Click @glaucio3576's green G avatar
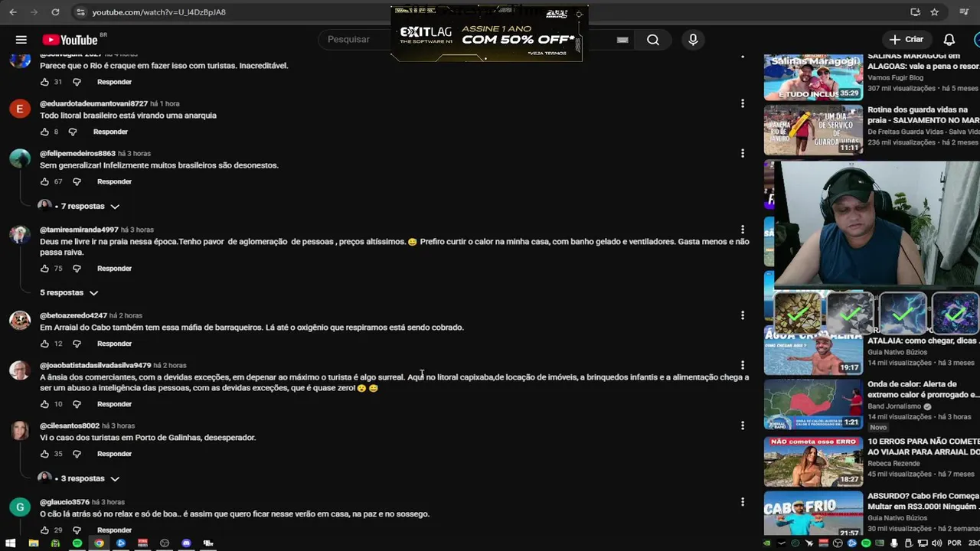 [x=20, y=507]
